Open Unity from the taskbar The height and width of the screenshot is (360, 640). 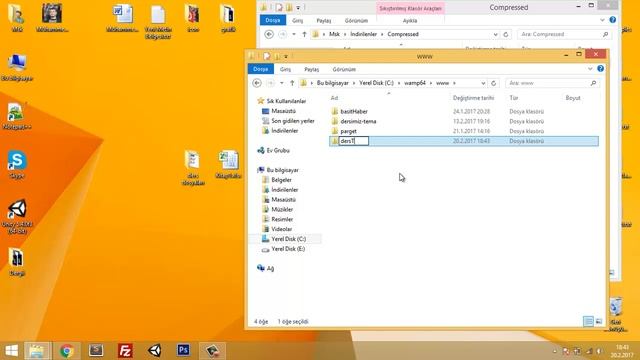click(155, 351)
